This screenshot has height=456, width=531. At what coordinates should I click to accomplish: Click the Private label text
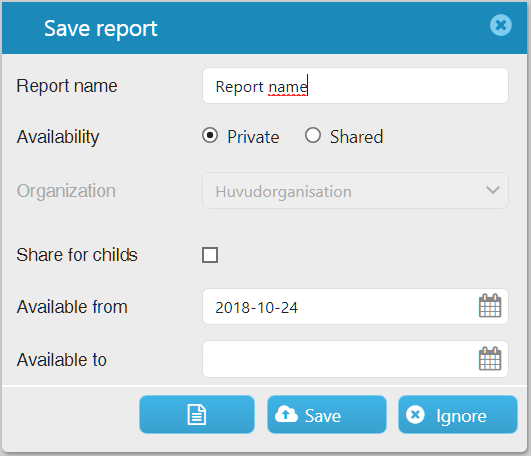[x=253, y=137]
